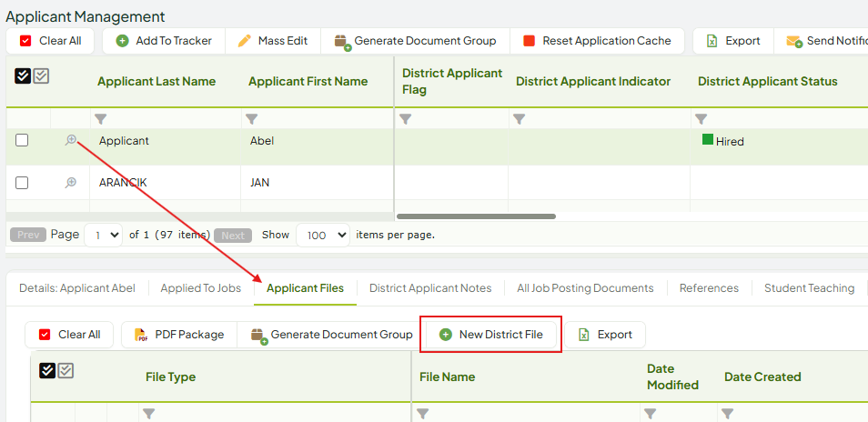The height and width of the screenshot is (422, 868).
Task: Click Clear All in top toolbar
Action: click(50, 41)
